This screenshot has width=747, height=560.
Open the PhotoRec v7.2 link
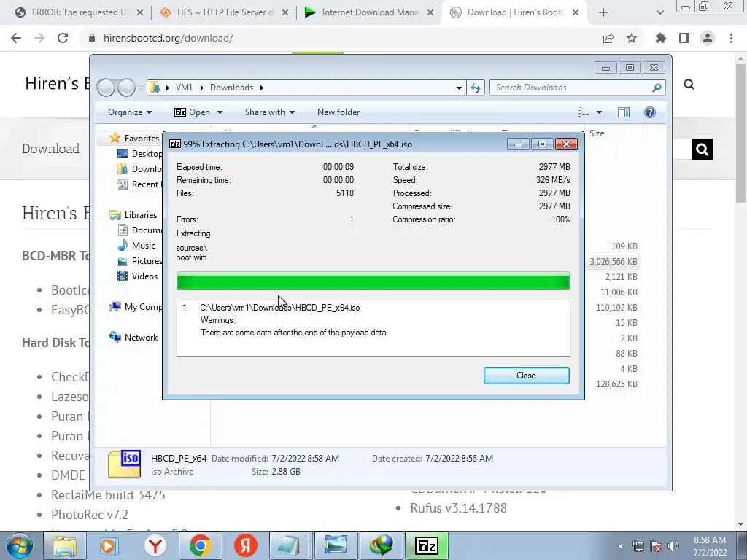pos(90,515)
